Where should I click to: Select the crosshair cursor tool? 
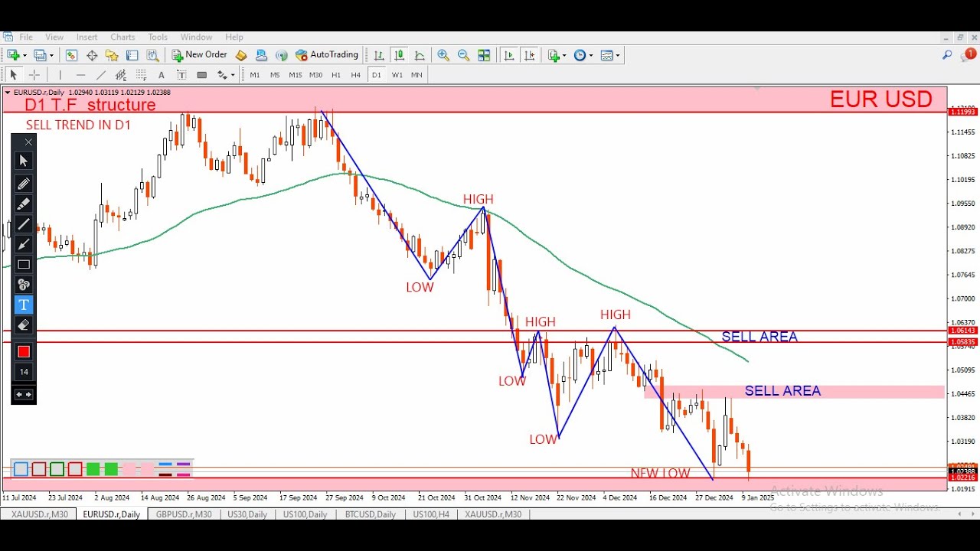(x=34, y=75)
